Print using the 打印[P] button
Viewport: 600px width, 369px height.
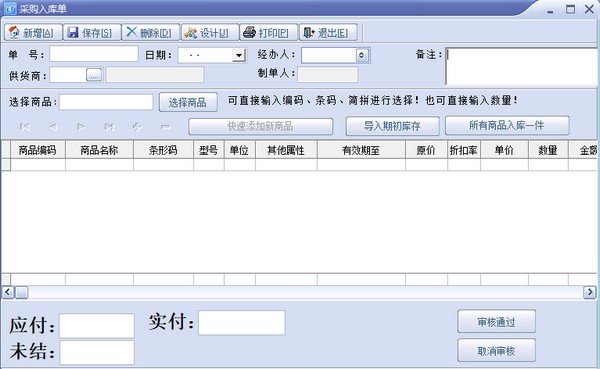click(x=269, y=33)
